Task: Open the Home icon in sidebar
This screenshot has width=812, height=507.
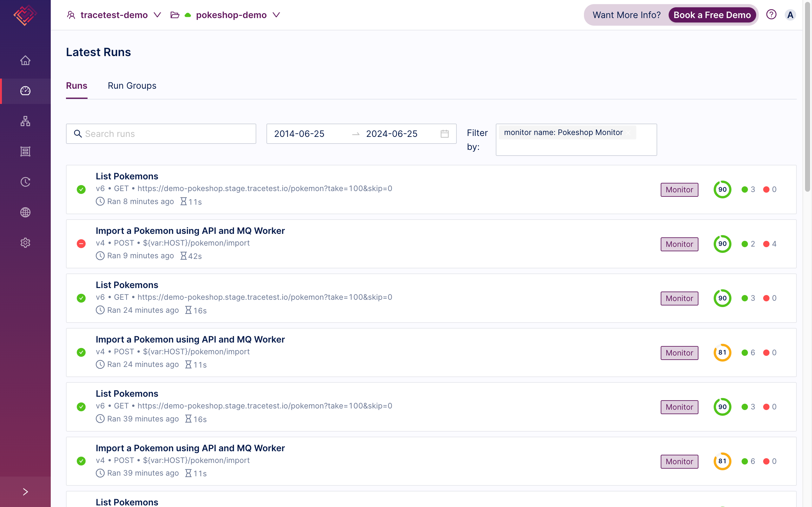Action: point(25,60)
